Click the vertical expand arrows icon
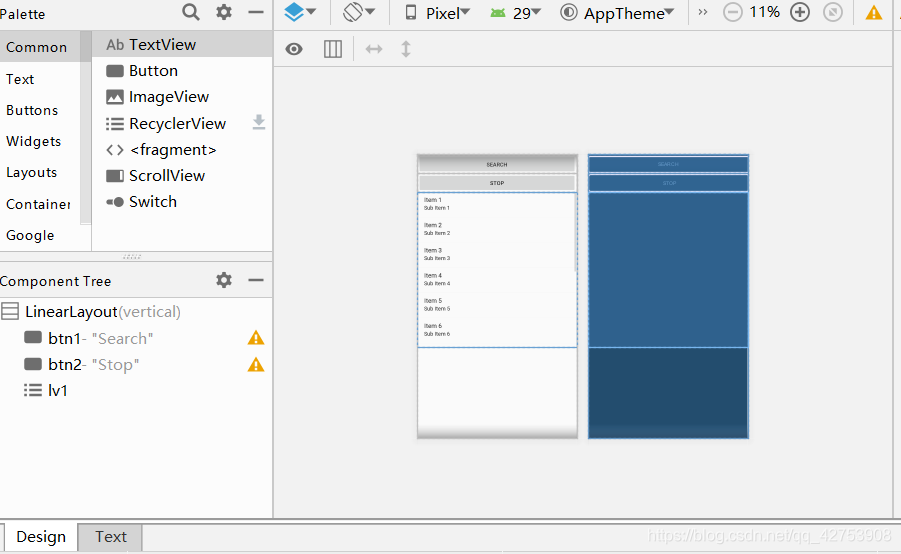901x554 pixels. 406,49
